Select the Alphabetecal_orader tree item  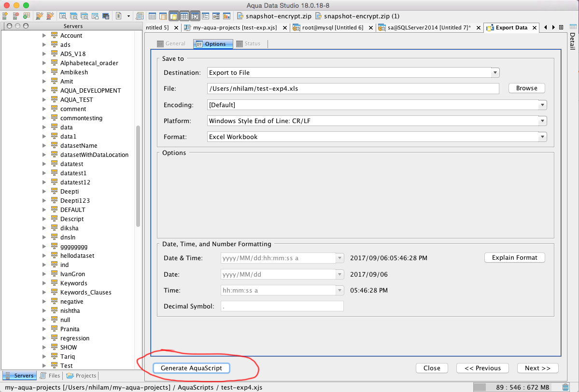pos(89,63)
